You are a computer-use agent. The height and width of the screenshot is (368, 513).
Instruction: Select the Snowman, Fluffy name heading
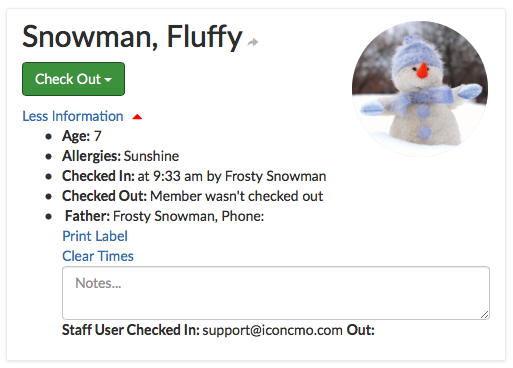coord(132,37)
